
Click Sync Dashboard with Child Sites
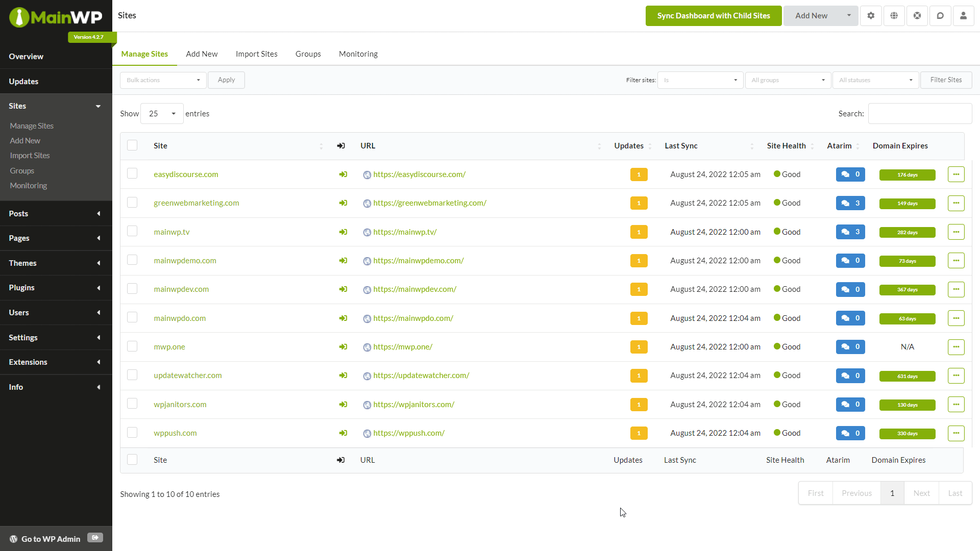713,16
